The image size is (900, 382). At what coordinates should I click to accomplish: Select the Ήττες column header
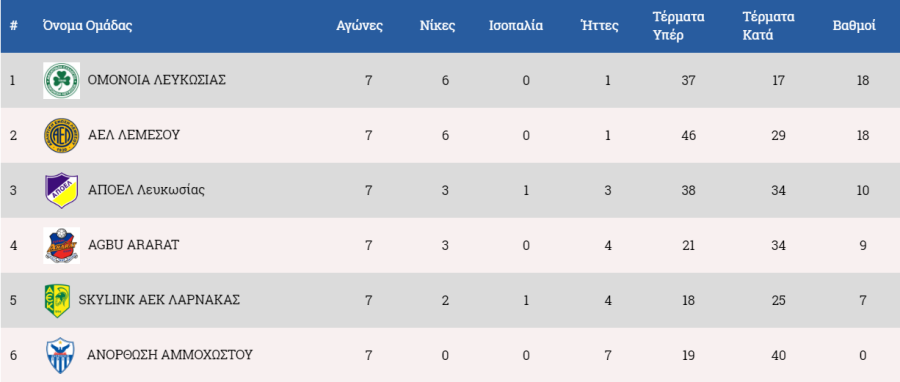[599, 26]
